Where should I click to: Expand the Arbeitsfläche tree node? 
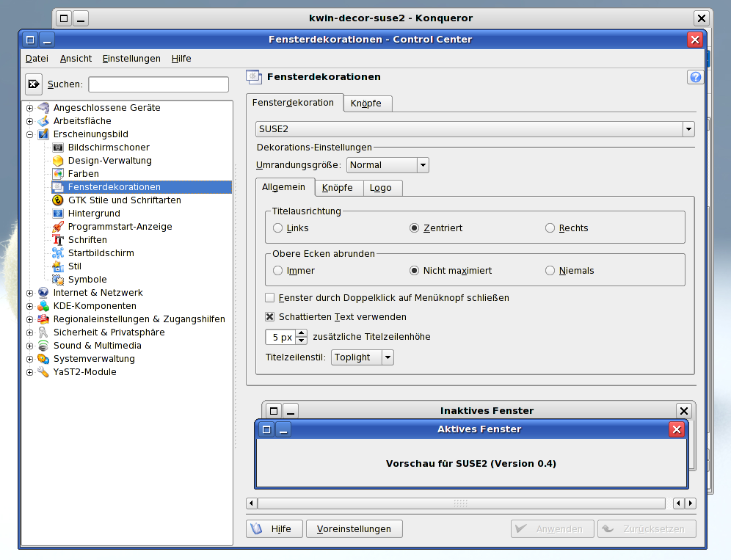pyautogui.click(x=29, y=121)
